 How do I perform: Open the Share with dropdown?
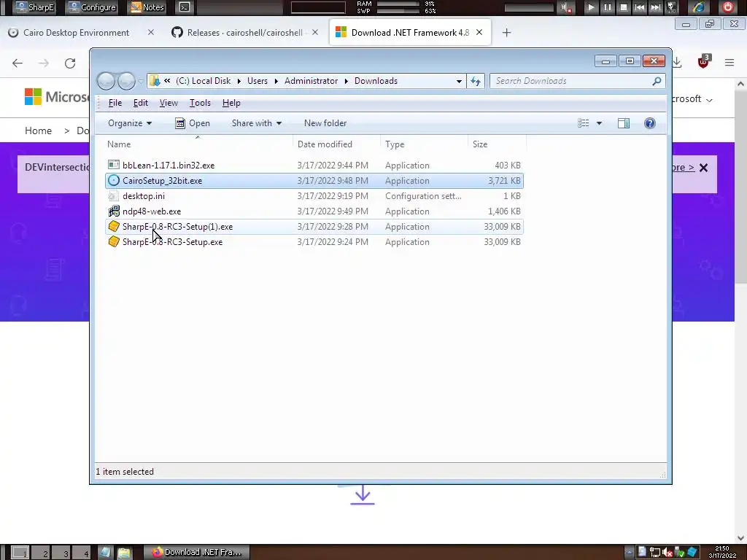pyautogui.click(x=256, y=123)
